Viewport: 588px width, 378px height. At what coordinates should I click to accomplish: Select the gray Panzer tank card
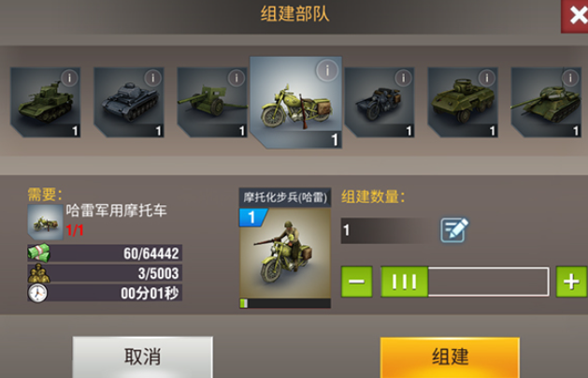pyautogui.click(x=129, y=103)
